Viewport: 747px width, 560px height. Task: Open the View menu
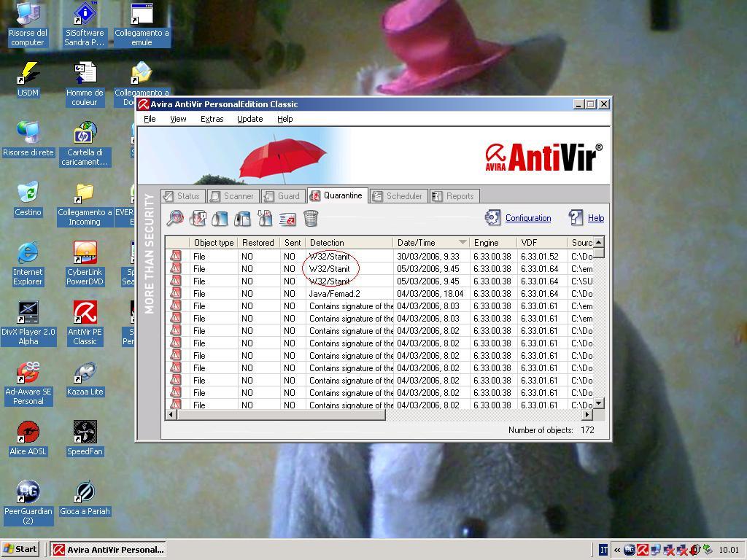178,119
